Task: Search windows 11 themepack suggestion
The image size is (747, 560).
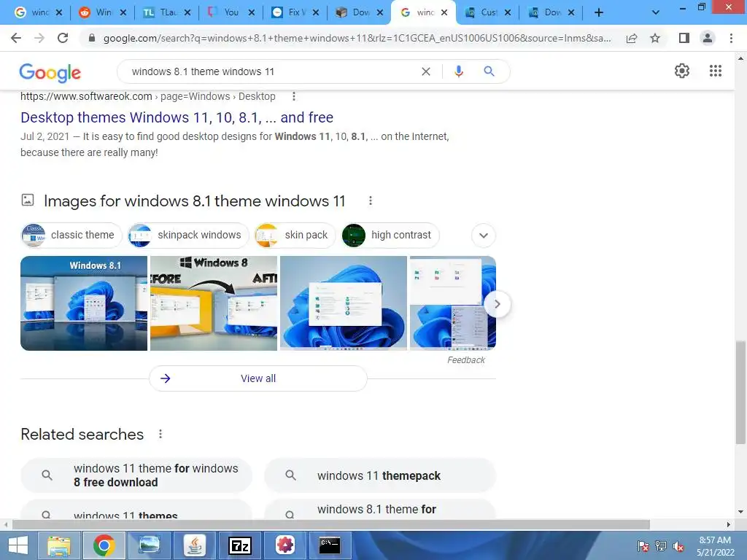Action: pyautogui.click(x=379, y=475)
